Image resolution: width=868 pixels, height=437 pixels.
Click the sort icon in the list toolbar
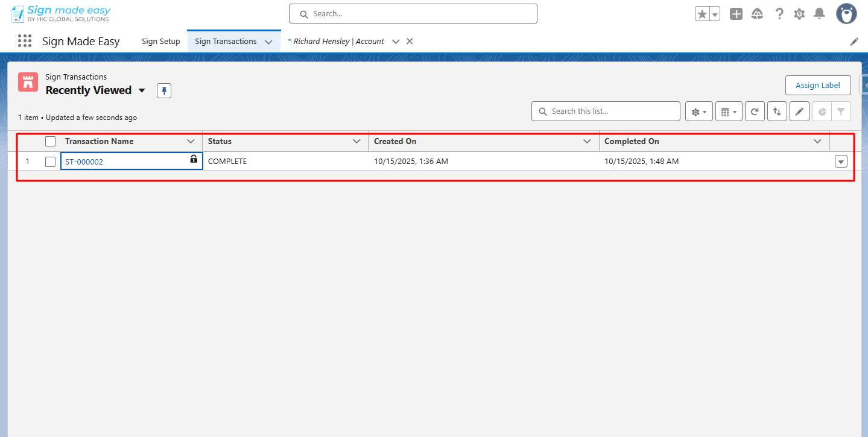coord(777,111)
